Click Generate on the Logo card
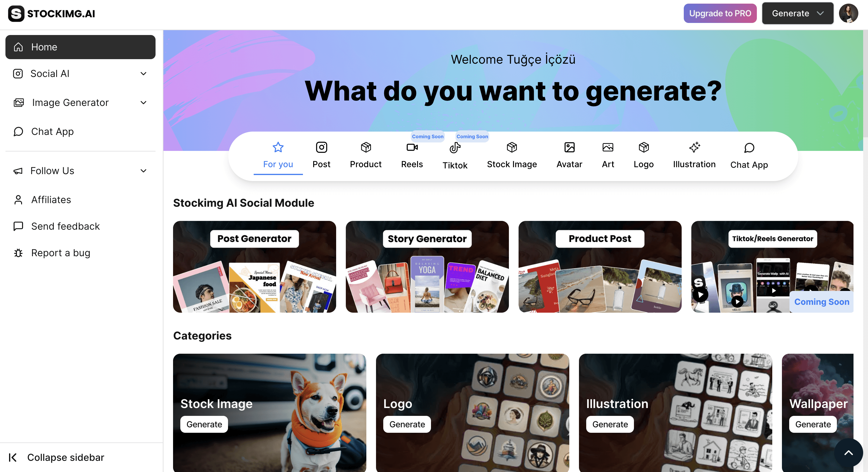Viewport: 868px width, 472px height. pyautogui.click(x=407, y=424)
